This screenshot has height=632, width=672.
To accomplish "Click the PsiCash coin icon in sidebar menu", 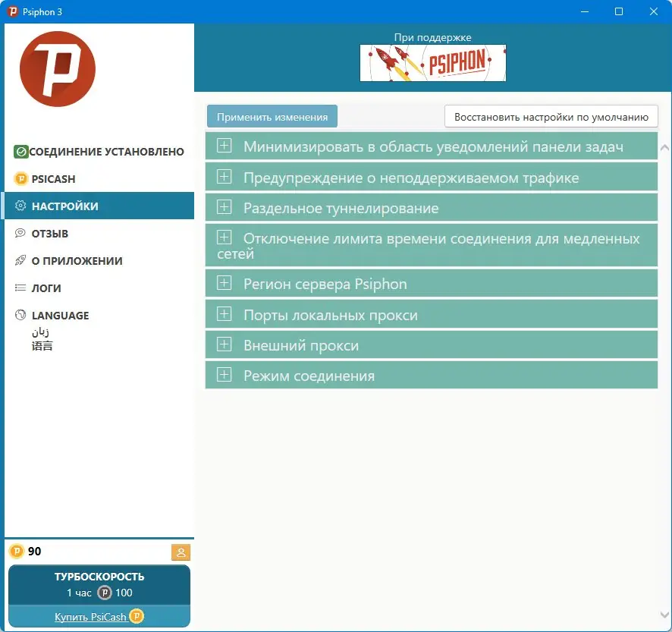I will pyautogui.click(x=20, y=178).
